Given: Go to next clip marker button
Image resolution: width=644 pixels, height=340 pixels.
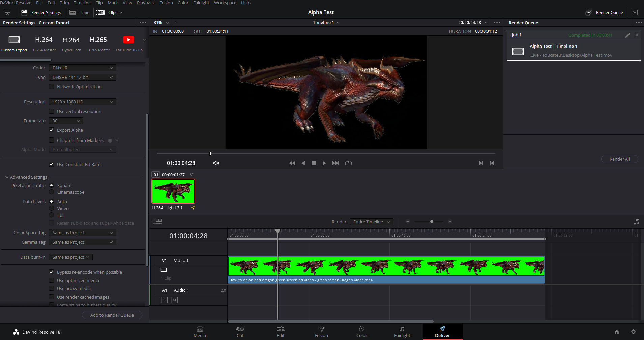Looking at the screenshot, I should point(481,163).
